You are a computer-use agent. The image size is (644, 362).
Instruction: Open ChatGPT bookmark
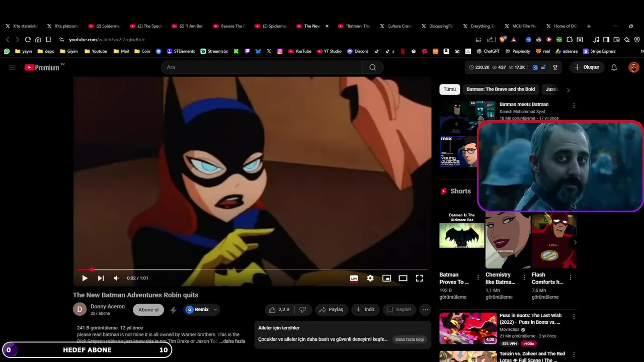pos(488,51)
